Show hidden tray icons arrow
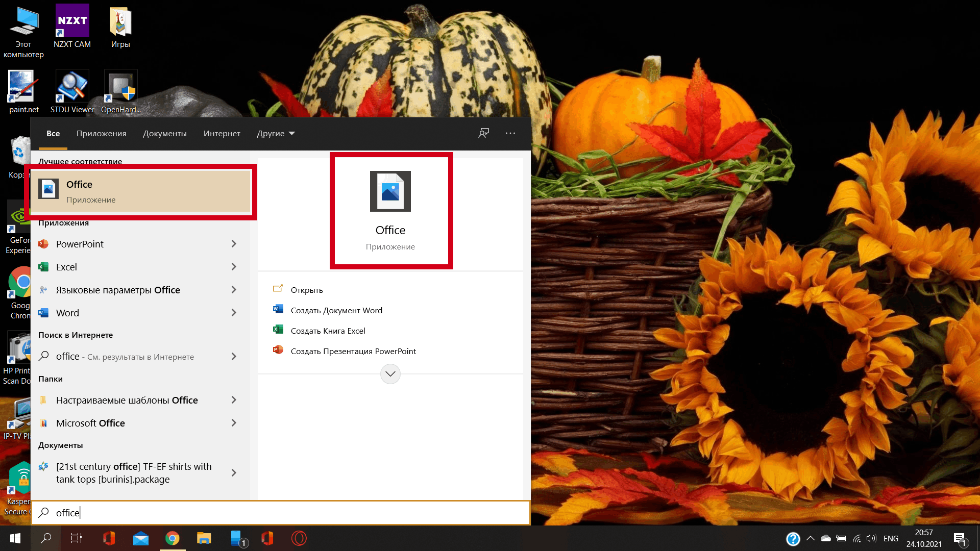This screenshot has height=551, width=980. coord(811,539)
